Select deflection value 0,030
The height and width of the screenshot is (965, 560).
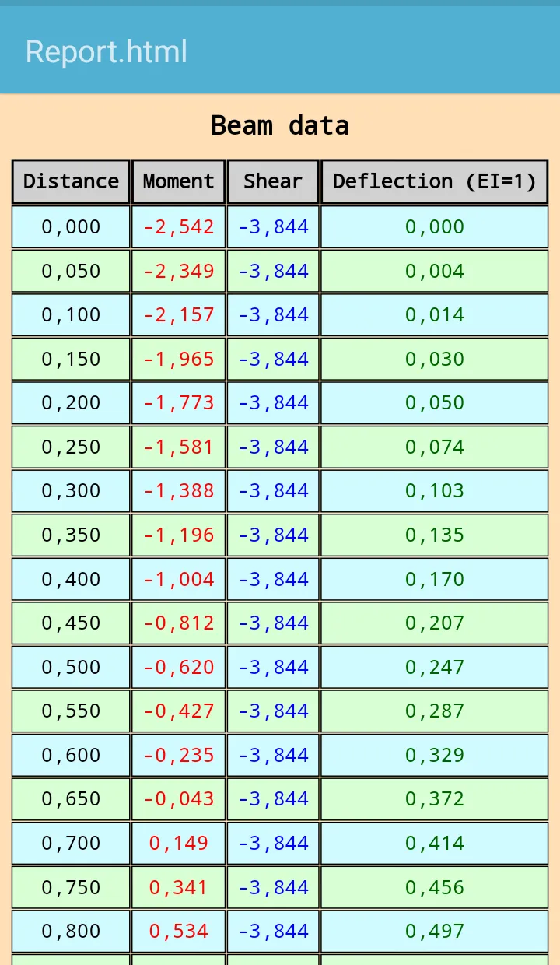click(x=435, y=359)
